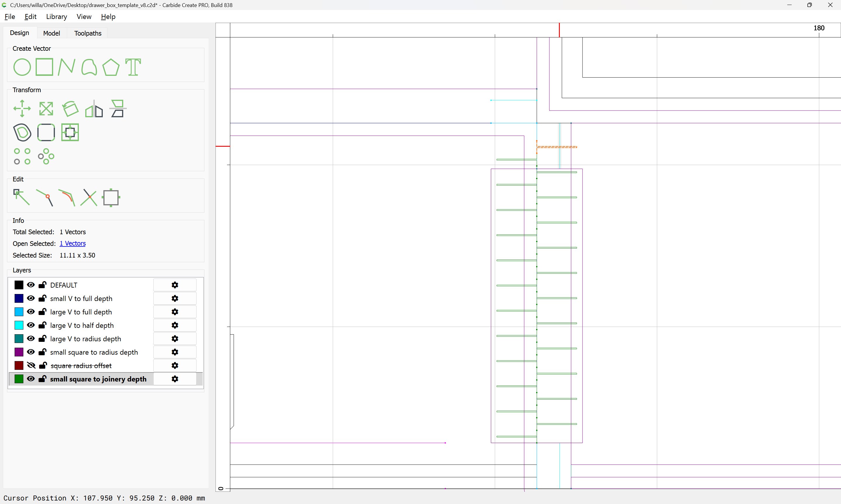Open the Library menu

coord(56,17)
